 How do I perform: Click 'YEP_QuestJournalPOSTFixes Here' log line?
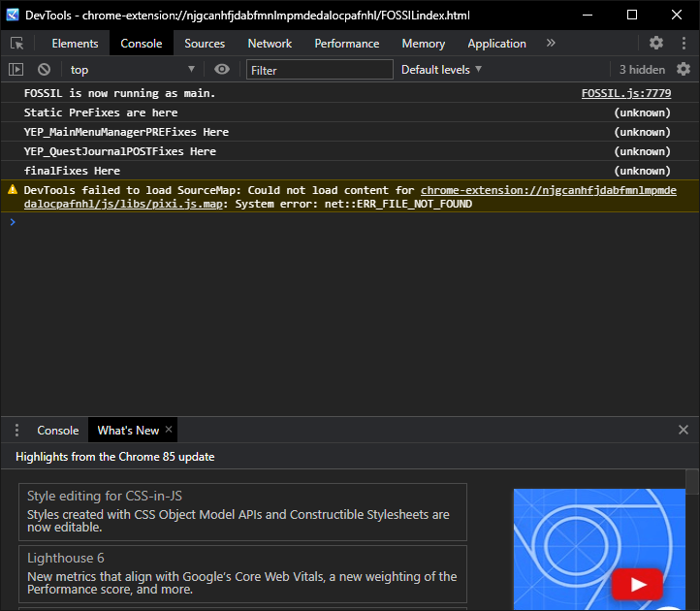120,151
